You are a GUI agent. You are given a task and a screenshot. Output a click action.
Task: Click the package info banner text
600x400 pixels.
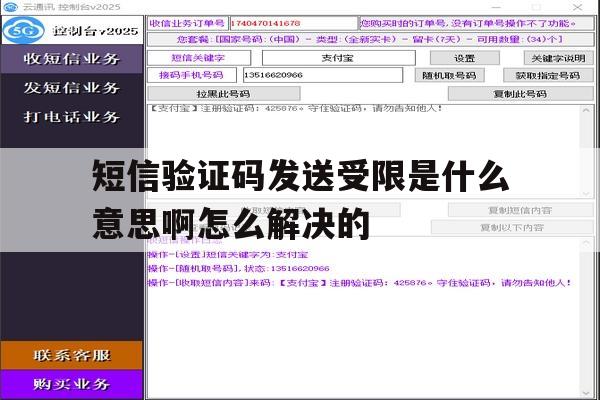coord(370,39)
